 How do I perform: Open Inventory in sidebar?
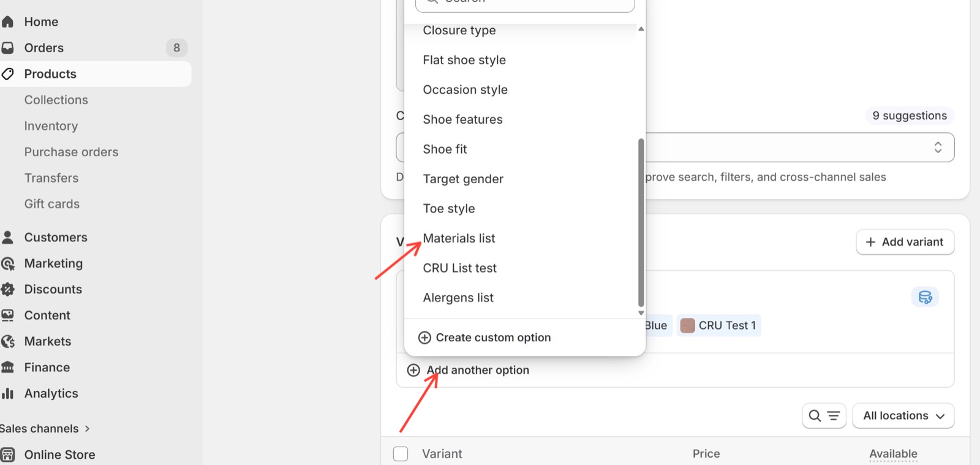pyautogui.click(x=51, y=126)
